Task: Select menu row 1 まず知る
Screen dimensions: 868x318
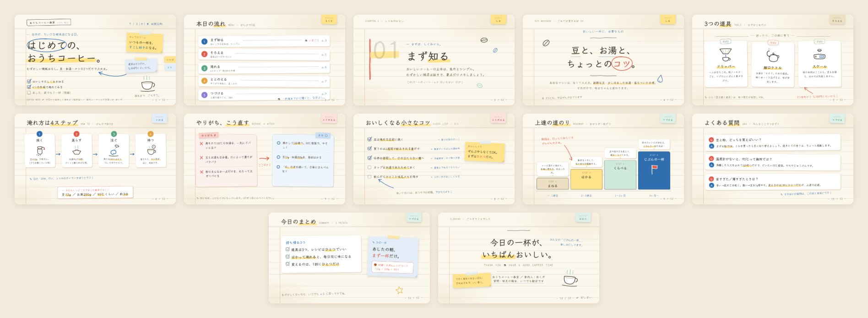Action: [x=263, y=41]
